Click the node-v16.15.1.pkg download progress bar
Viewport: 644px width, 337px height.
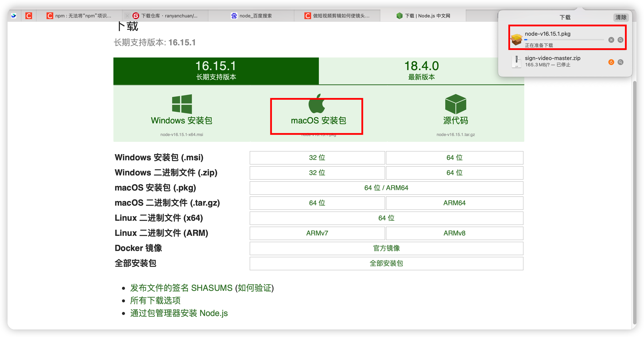564,39
